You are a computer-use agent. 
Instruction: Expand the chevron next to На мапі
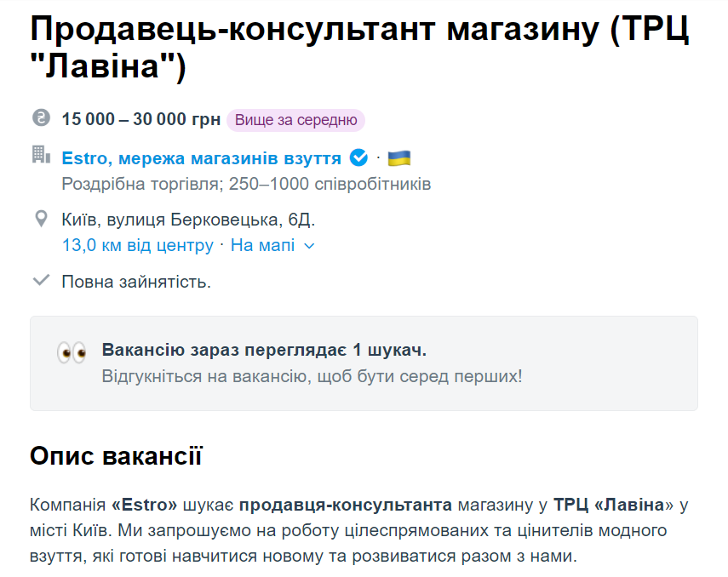[309, 246]
